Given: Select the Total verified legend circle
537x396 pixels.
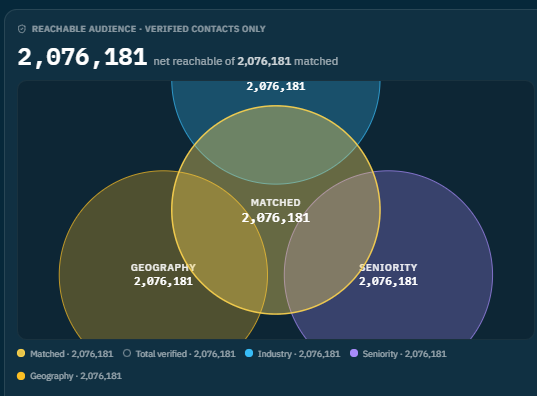Looking at the screenshot, I should (x=127, y=353).
